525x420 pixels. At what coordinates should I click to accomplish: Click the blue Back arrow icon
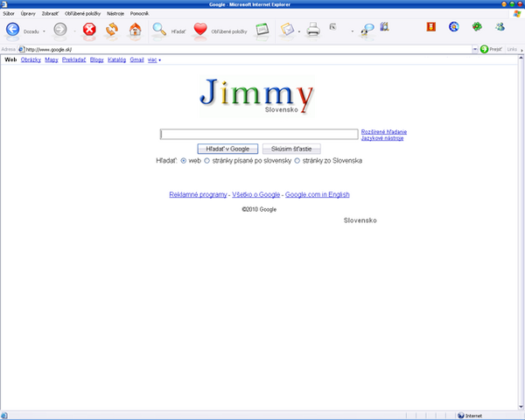(12, 30)
